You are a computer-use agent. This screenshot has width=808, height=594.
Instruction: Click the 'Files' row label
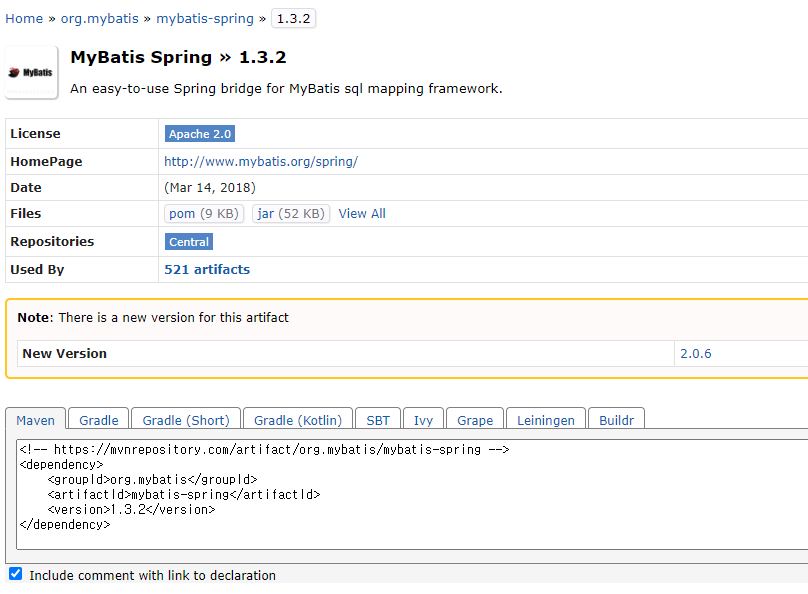point(25,213)
